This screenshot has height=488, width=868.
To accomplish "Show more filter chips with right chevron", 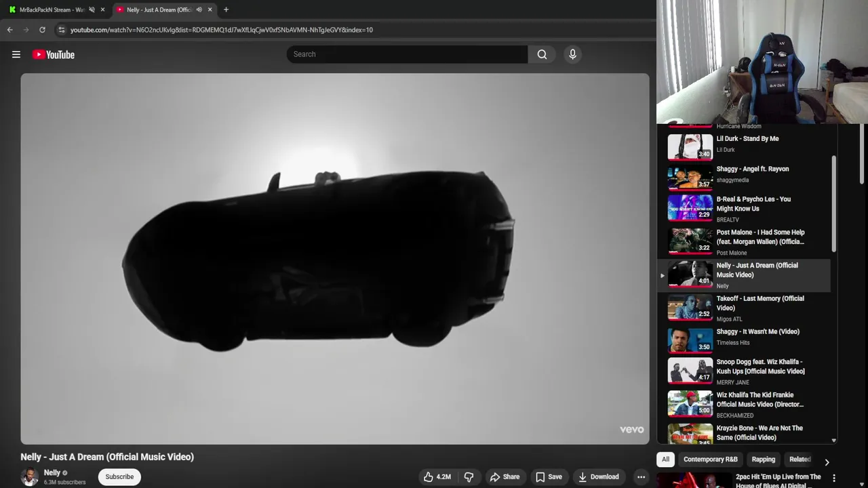I will pyautogui.click(x=827, y=462).
